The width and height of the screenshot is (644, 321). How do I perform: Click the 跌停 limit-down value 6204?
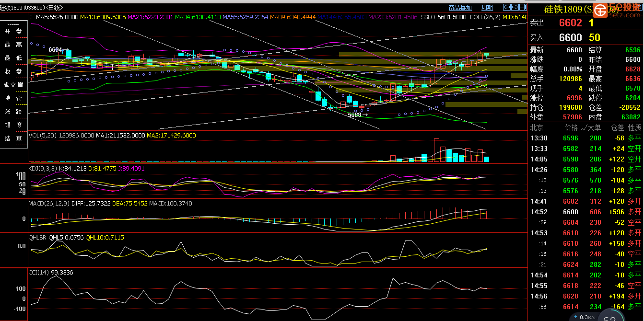(632, 98)
